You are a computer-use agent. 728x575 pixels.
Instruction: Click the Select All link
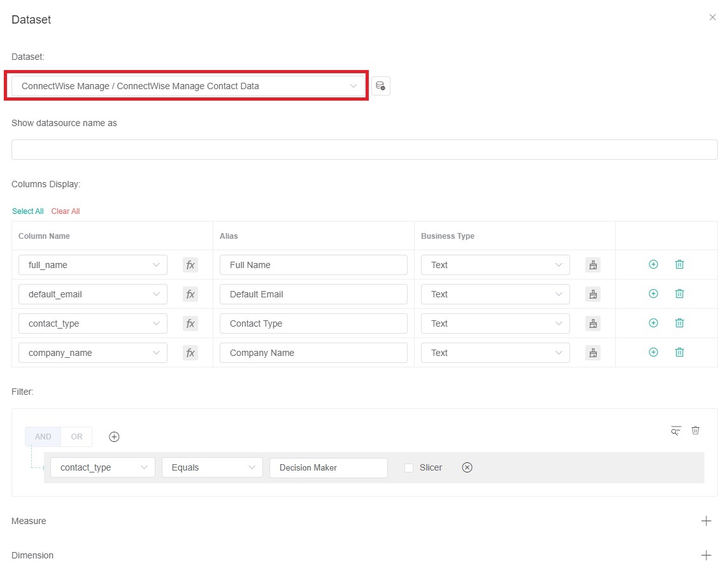point(28,211)
